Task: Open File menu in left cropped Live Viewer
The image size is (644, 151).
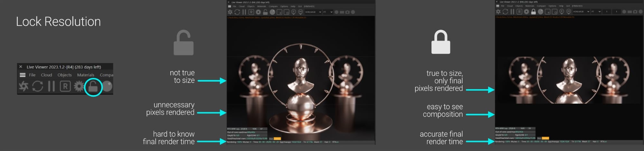Action: click(x=32, y=75)
